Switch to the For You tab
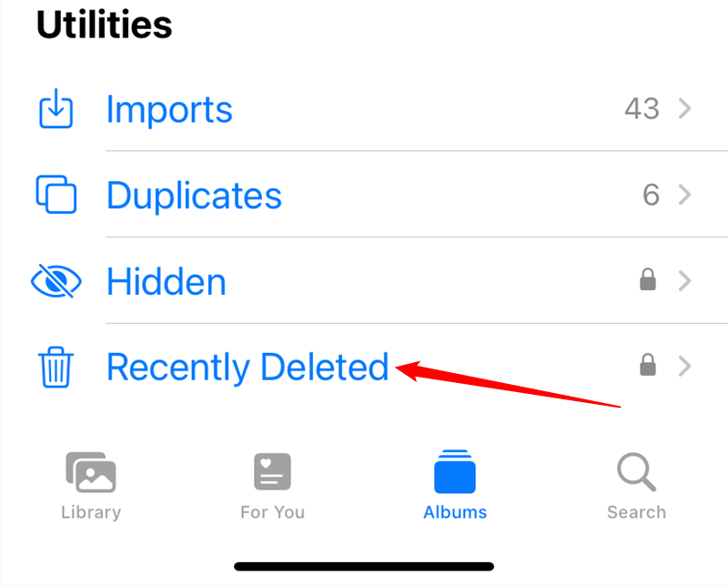Viewport: 728px width, 585px height. pyautogui.click(x=272, y=486)
